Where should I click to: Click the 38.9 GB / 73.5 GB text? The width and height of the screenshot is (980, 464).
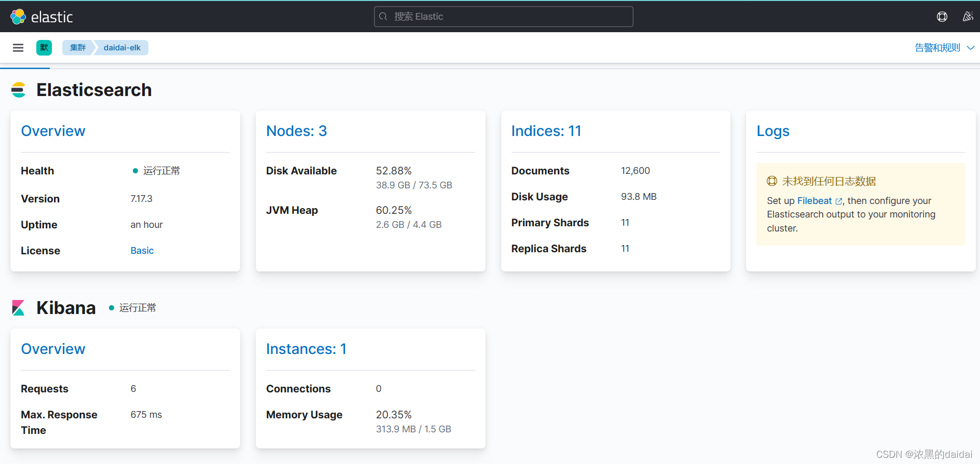click(414, 185)
